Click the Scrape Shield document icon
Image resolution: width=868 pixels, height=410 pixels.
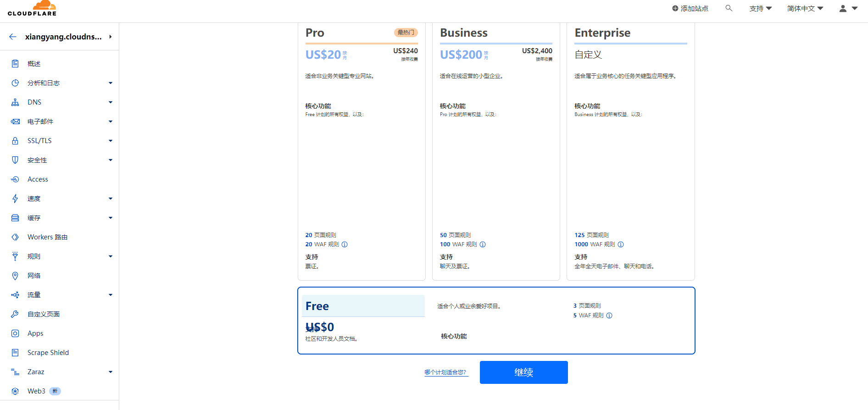point(15,353)
